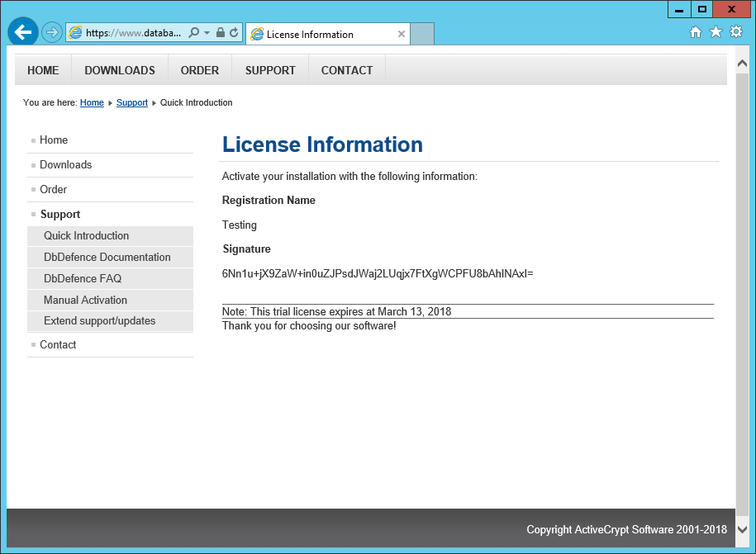Follow the Support breadcrumb link
This screenshot has height=554, width=756.
tap(132, 103)
